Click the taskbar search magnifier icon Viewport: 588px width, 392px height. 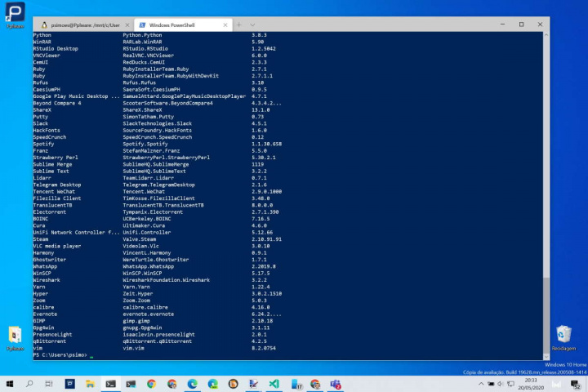(30, 383)
